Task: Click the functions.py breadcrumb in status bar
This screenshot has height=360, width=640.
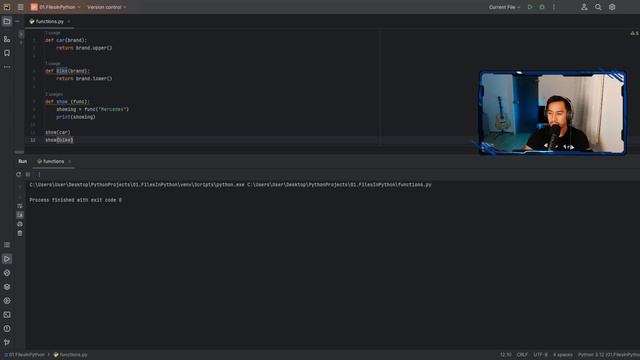Action: (70, 355)
